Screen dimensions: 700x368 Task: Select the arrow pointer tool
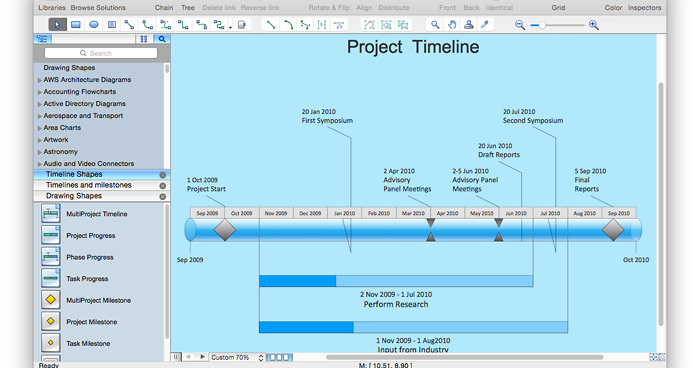coord(57,25)
